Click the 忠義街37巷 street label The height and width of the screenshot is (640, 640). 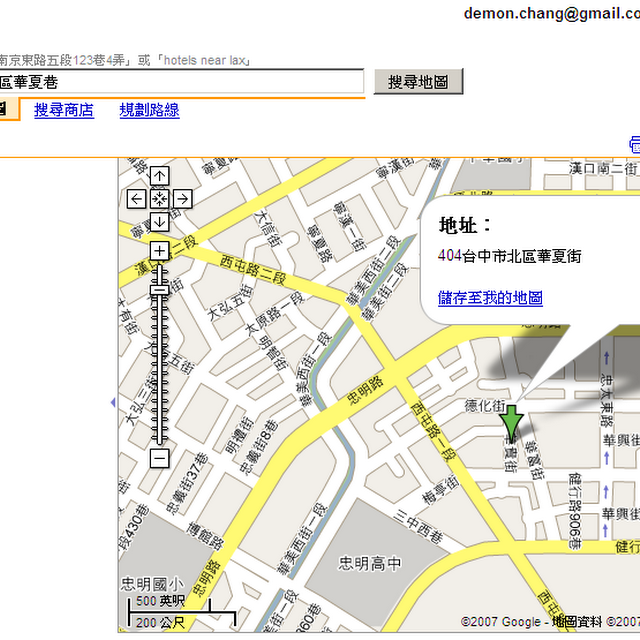[188, 483]
